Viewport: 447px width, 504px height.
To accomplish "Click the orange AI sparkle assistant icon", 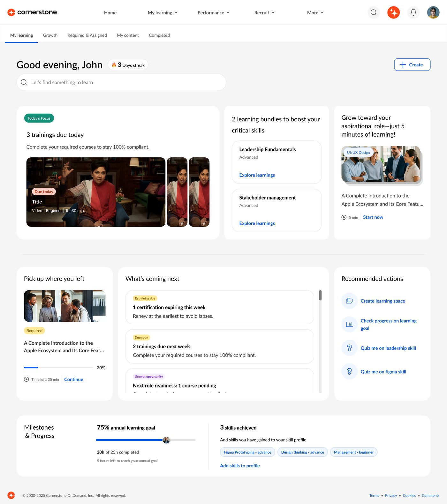I will [x=393, y=12].
